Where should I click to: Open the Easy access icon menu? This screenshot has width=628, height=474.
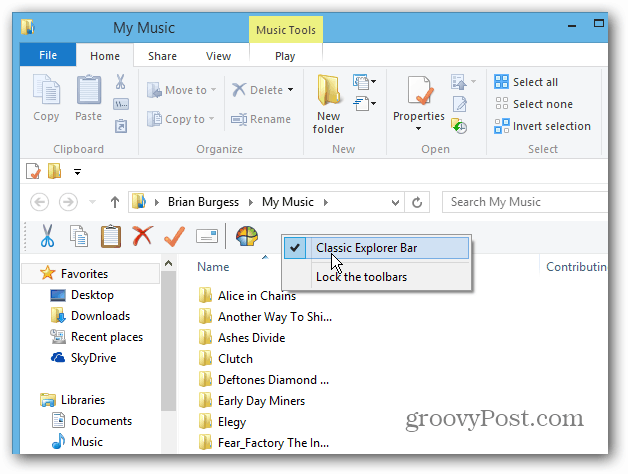click(x=364, y=104)
